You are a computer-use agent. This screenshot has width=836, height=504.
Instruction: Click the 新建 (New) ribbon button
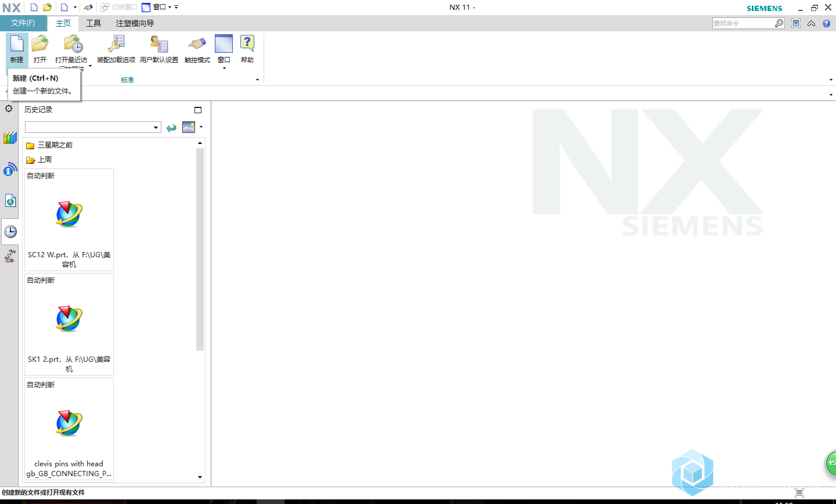[17, 49]
